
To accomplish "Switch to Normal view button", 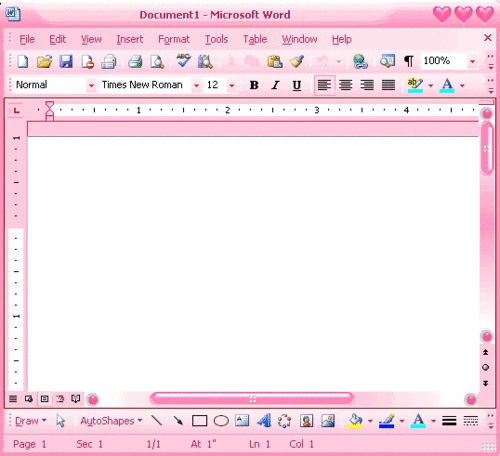I will pos(13,399).
